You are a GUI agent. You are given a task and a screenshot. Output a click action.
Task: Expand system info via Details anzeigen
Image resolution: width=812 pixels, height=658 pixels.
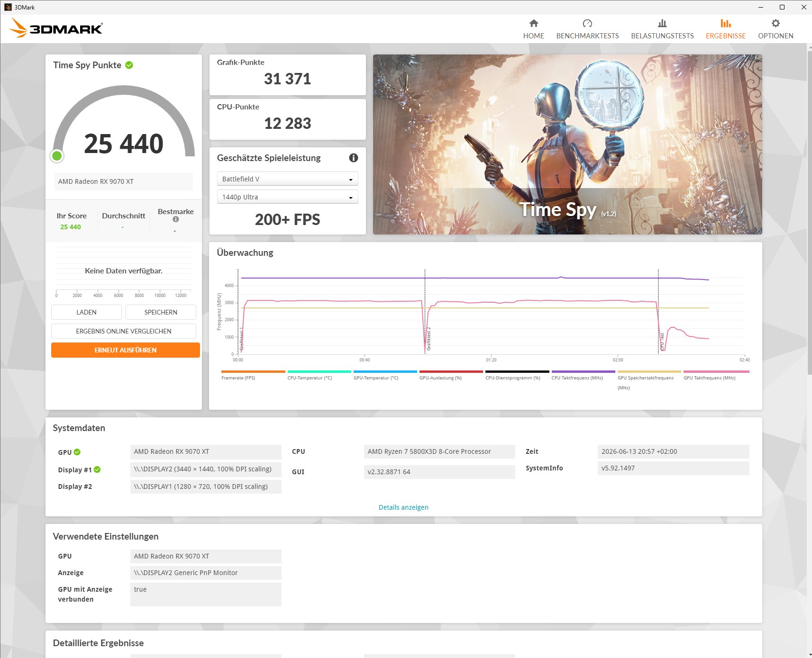403,507
